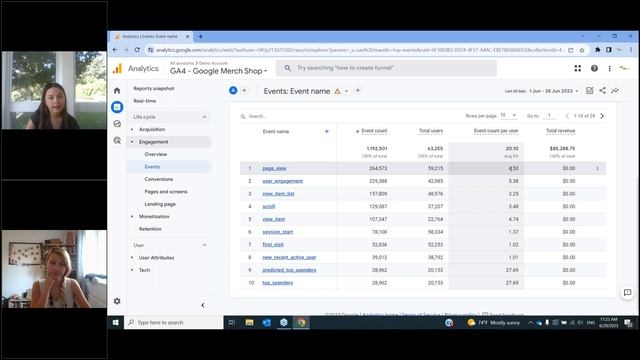The image size is (640, 360).
Task: Open the GA4 Google Merch Shop property picker
Action: pos(218,71)
